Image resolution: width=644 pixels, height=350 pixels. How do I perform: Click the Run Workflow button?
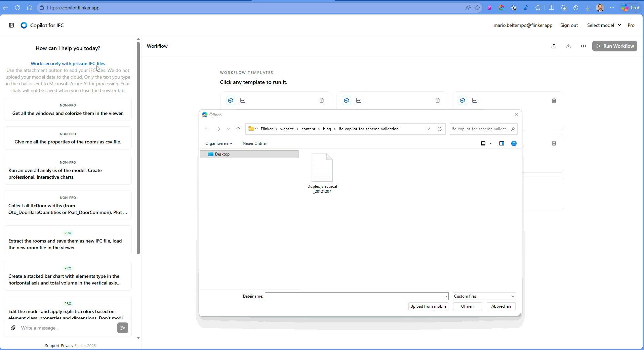(615, 46)
